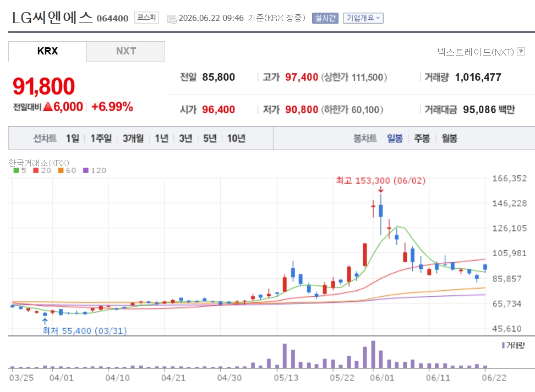This screenshot has width=535, height=392.
Task: Click the red up-triangle price change icon
Action: coord(48,106)
